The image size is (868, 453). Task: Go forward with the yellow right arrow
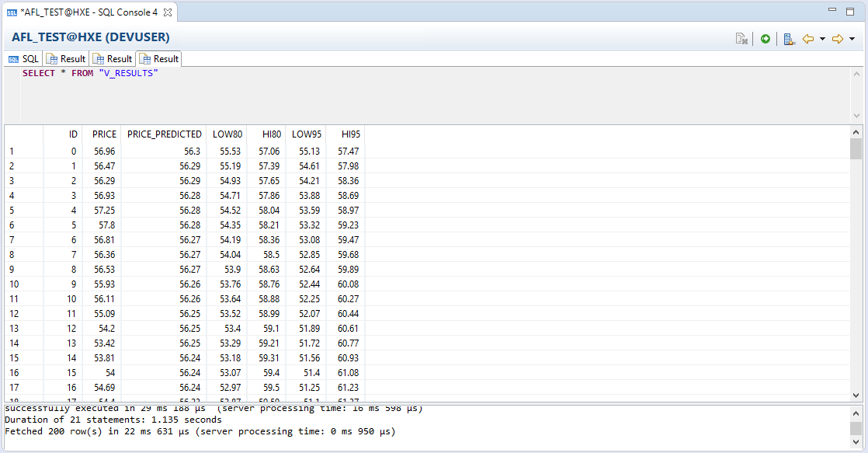pyautogui.click(x=838, y=39)
